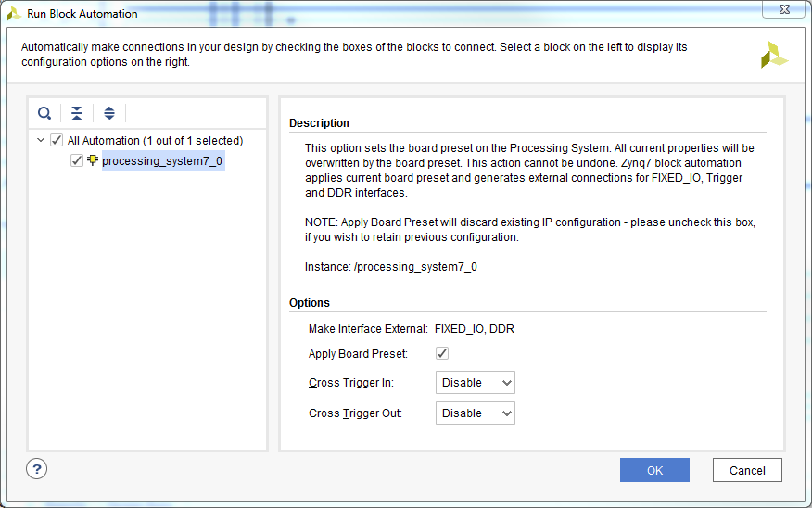Uncheck the Apply Board Preset checkbox
The image size is (812, 508).
coord(442,353)
